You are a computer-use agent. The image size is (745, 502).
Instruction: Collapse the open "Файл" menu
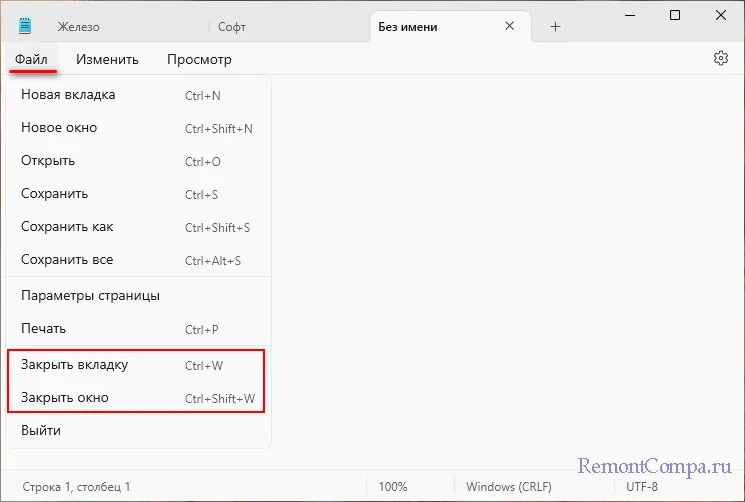click(31, 60)
